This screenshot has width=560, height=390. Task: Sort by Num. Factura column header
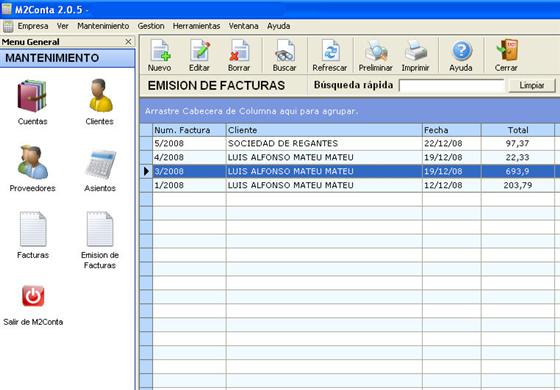tap(189, 130)
